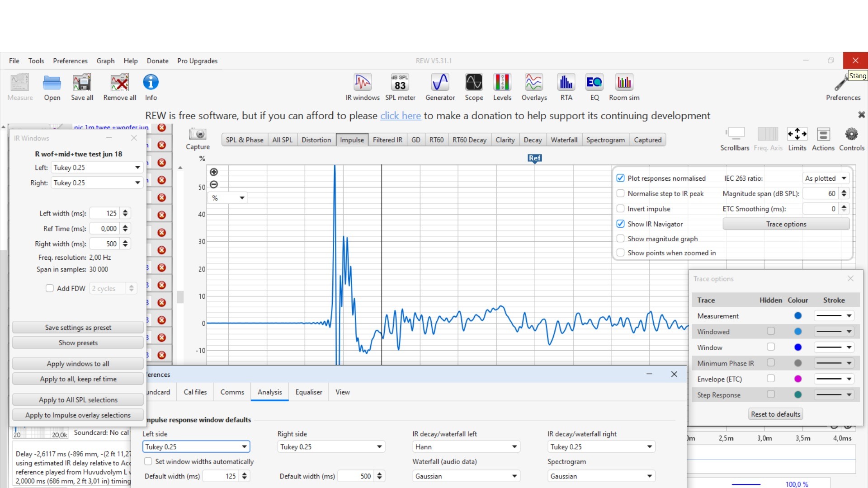This screenshot has height=488, width=868.
Task: Increase Magnitude span stepper
Action: pos(844,191)
